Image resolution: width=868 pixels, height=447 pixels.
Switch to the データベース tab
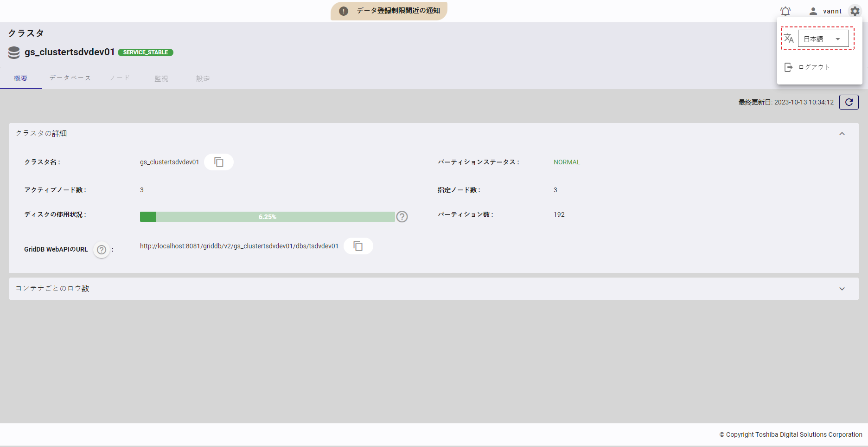click(70, 78)
